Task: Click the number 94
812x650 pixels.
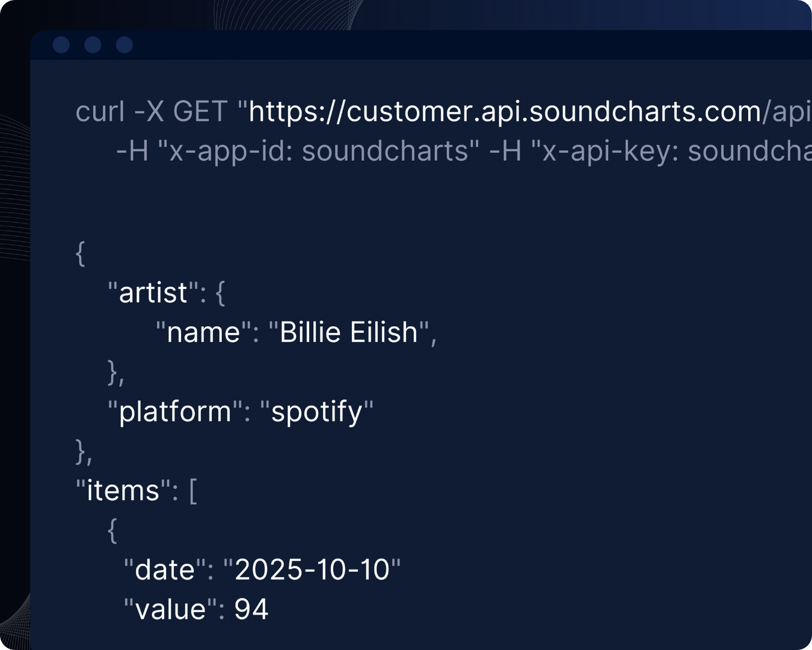Action: coord(251,609)
